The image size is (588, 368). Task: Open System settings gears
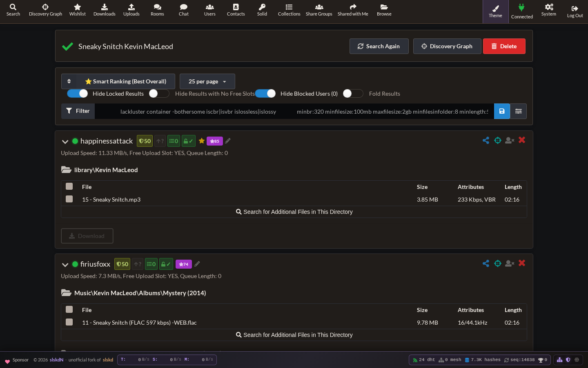549,10
